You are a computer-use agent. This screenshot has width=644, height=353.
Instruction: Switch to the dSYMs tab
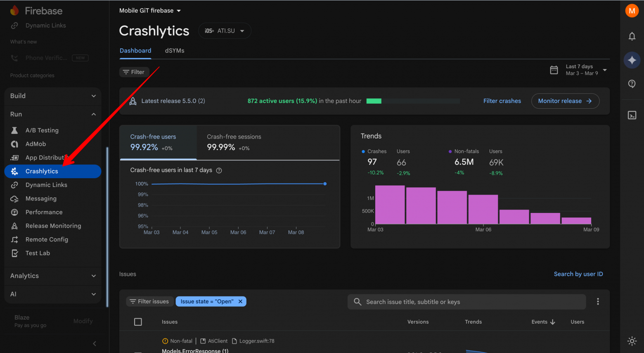(x=174, y=50)
